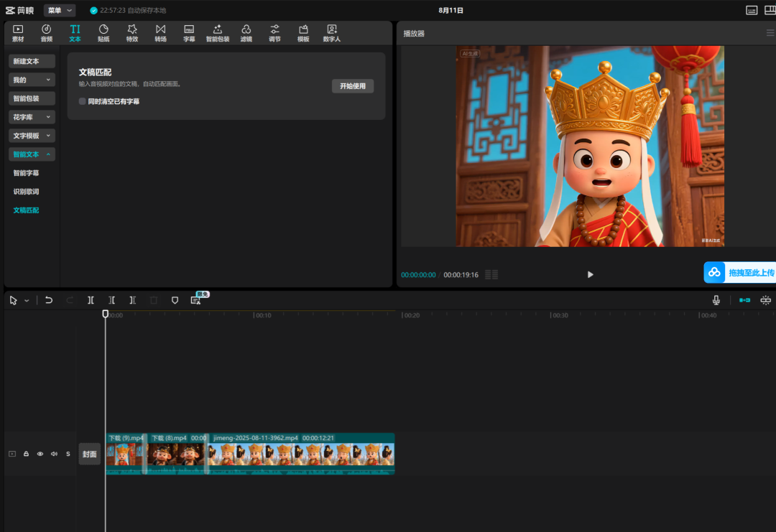Screen dimensions: 776x532
Task: Select the jimeng-2025-08-11-3962.mp4 clip
Action: pyautogui.click(x=301, y=454)
